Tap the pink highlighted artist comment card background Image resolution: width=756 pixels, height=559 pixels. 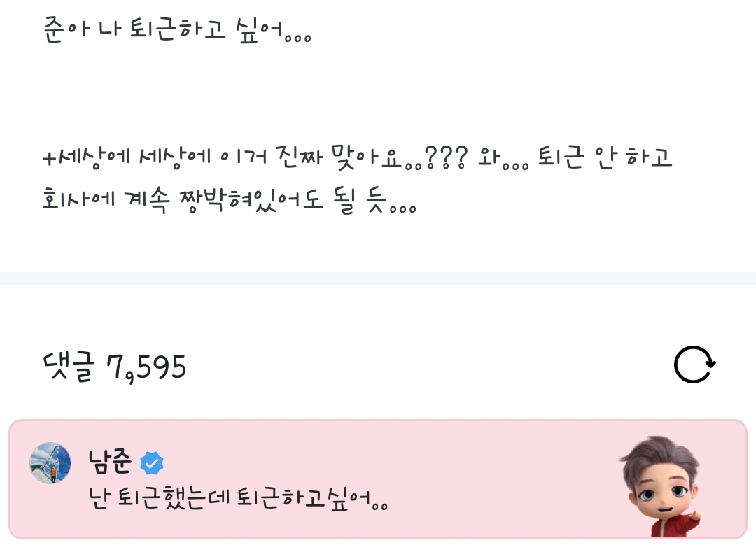[x=378, y=479]
